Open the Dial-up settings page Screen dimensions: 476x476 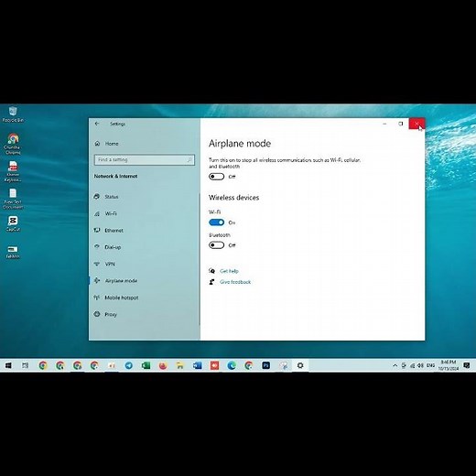[x=107, y=247]
